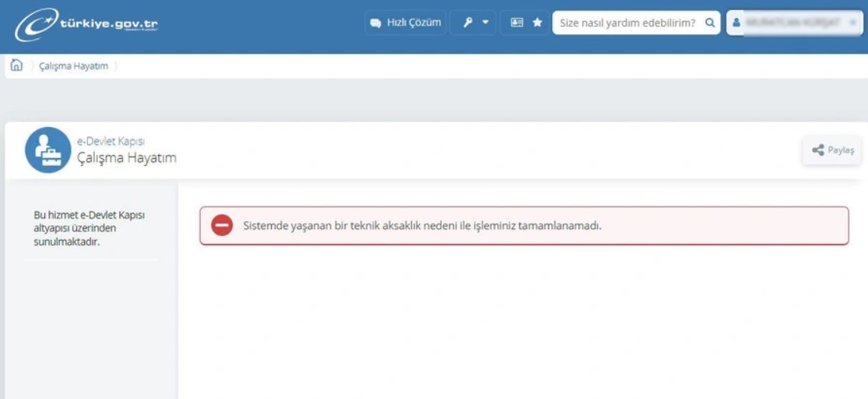Click the key icon login options
Screen dimensions: 868x399
[468, 23]
